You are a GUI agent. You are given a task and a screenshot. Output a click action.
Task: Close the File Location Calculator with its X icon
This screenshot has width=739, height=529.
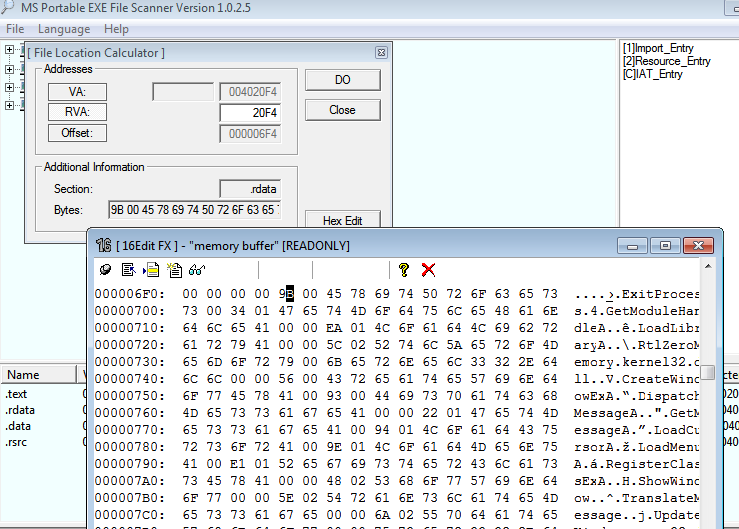pyautogui.click(x=381, y=52)
